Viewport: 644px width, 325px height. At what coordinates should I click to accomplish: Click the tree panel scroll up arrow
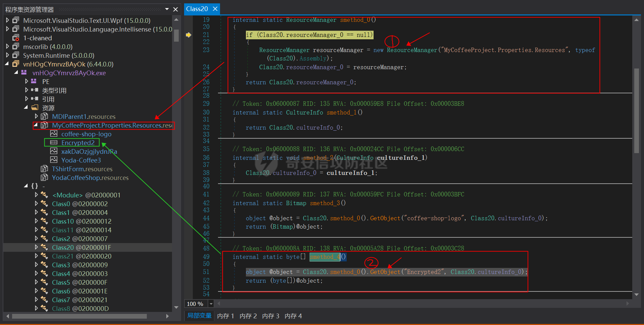176,20
